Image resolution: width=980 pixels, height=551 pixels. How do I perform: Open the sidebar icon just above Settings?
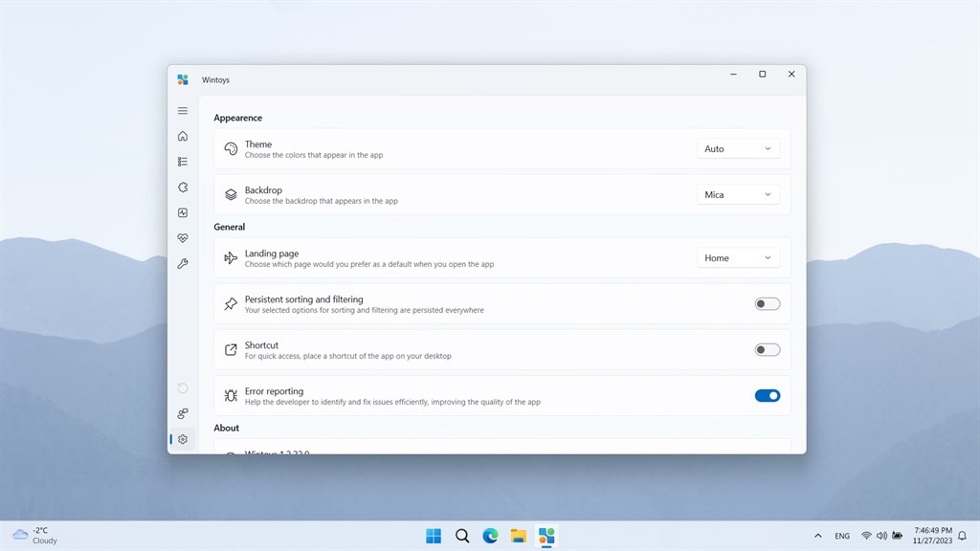point(183,413)
